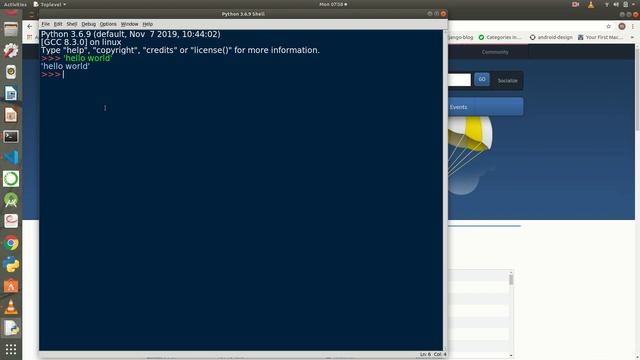Viewport: 640px width, 360px height.
Task: Show Applications grid in the dock
Action: 11,349
